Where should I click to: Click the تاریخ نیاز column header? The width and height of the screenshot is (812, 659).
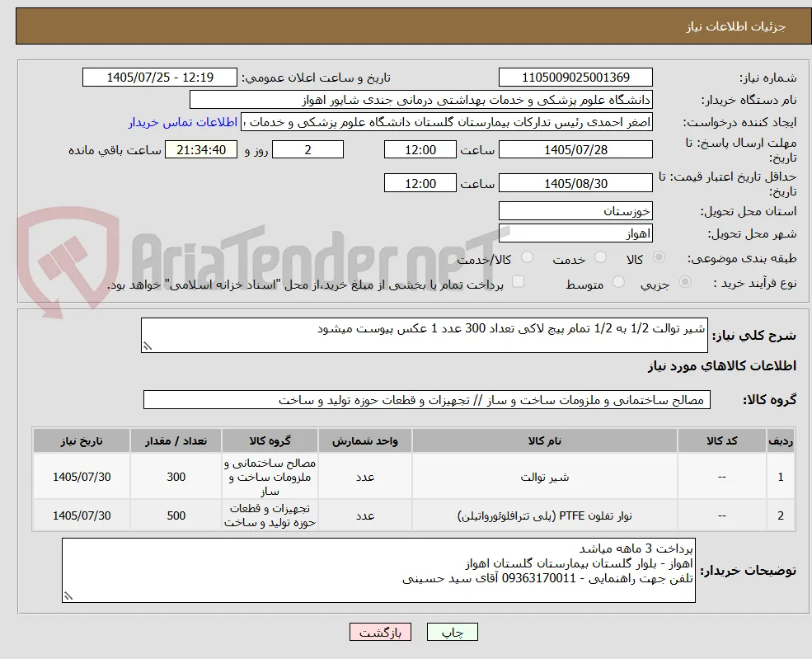coord(82,441)
